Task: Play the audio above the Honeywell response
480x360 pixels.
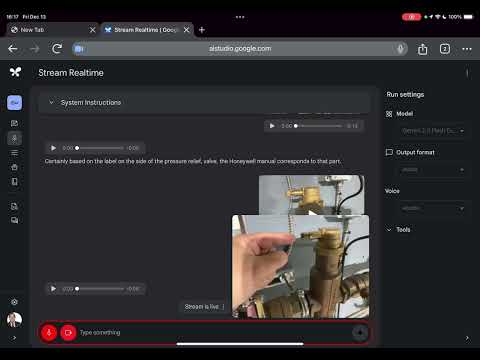Action: point(53,148)
